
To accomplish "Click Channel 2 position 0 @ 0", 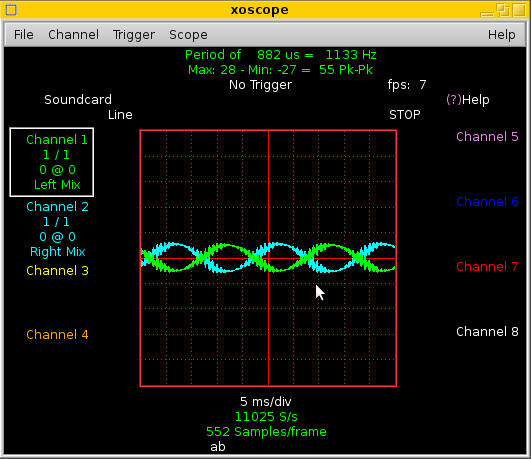I will [57, 236].
